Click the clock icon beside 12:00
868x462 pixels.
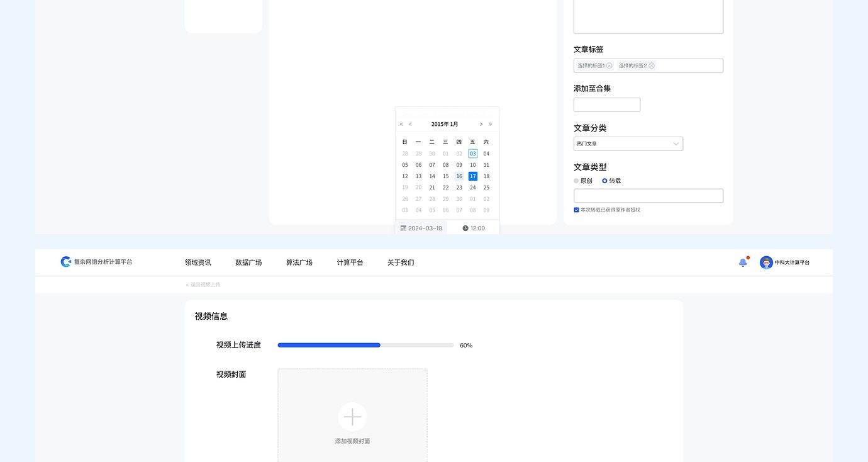coord(465,228)
